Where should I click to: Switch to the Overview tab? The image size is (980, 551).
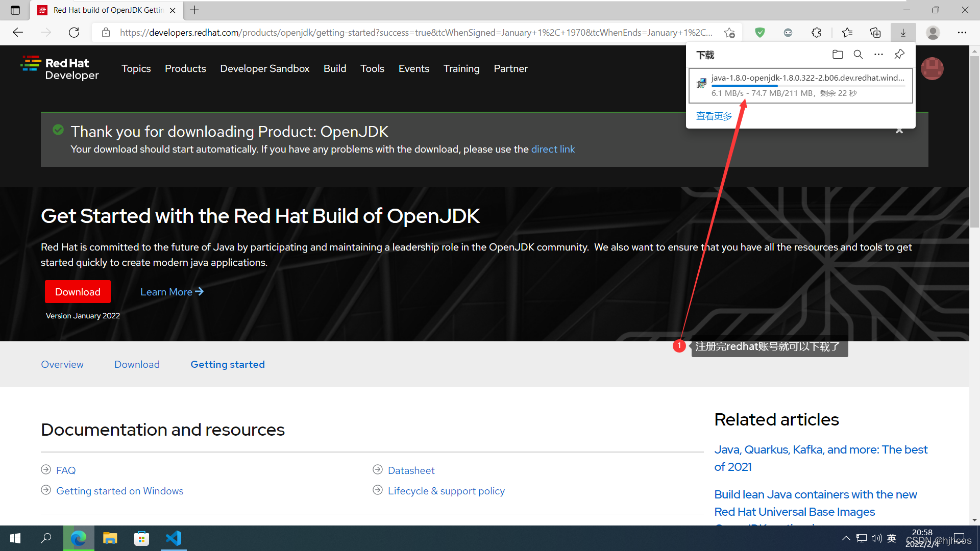[62, 364]
